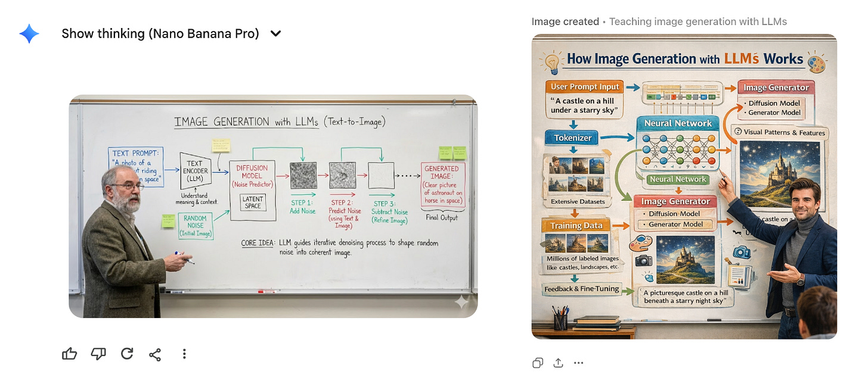The width and height of the screenshot is (868, 377).
Task: Regenerate the response with redo icon
Action: pos(127,354)
